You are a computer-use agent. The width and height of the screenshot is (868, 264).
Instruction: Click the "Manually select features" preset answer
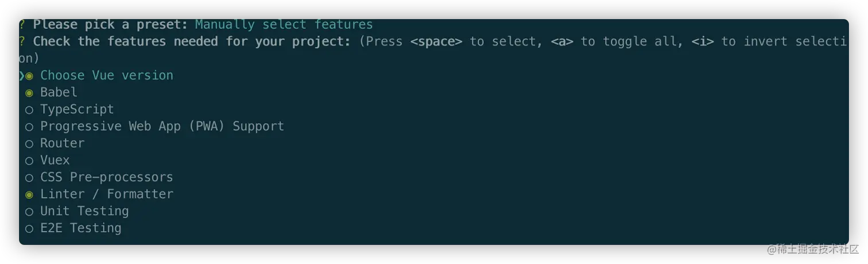(284, 25)
